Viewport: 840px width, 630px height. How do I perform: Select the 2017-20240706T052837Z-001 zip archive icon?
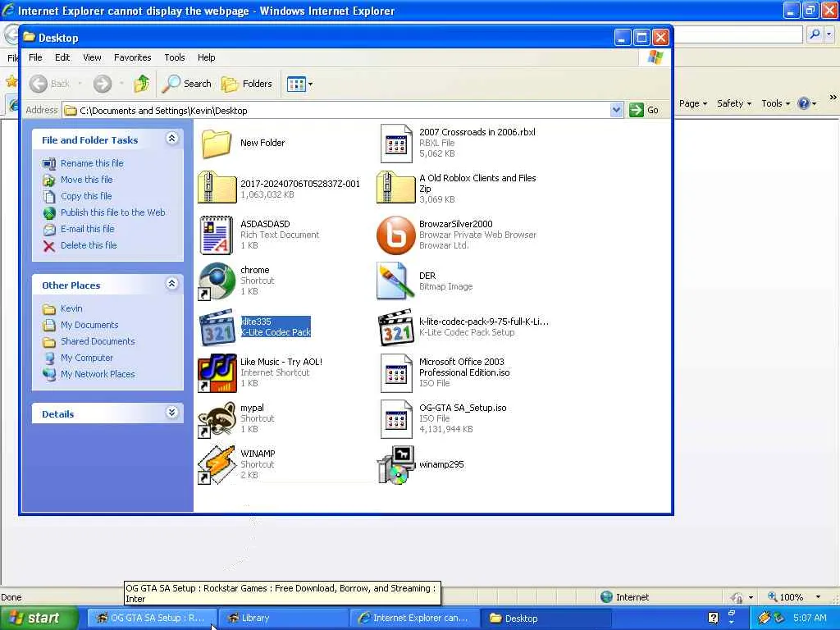(217, 188)
